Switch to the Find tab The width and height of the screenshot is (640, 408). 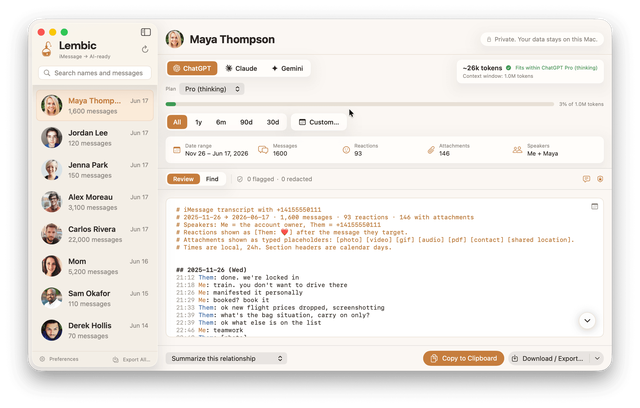coord(212,179)
